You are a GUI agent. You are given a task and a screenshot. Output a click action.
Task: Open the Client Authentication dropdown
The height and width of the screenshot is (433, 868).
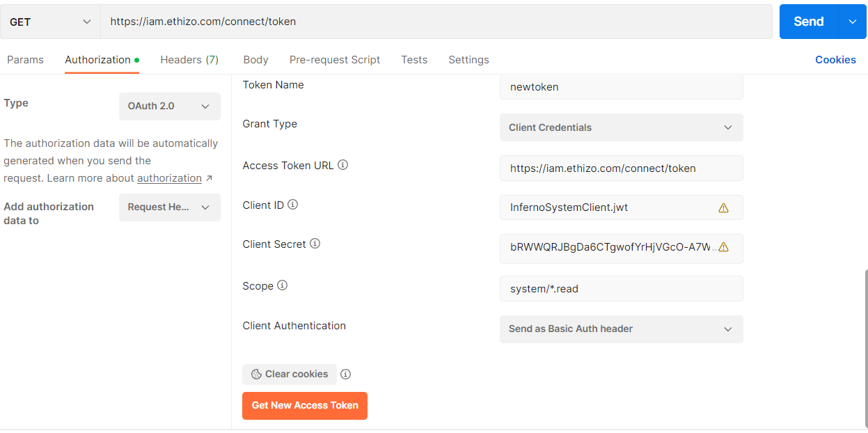[621, 329]
